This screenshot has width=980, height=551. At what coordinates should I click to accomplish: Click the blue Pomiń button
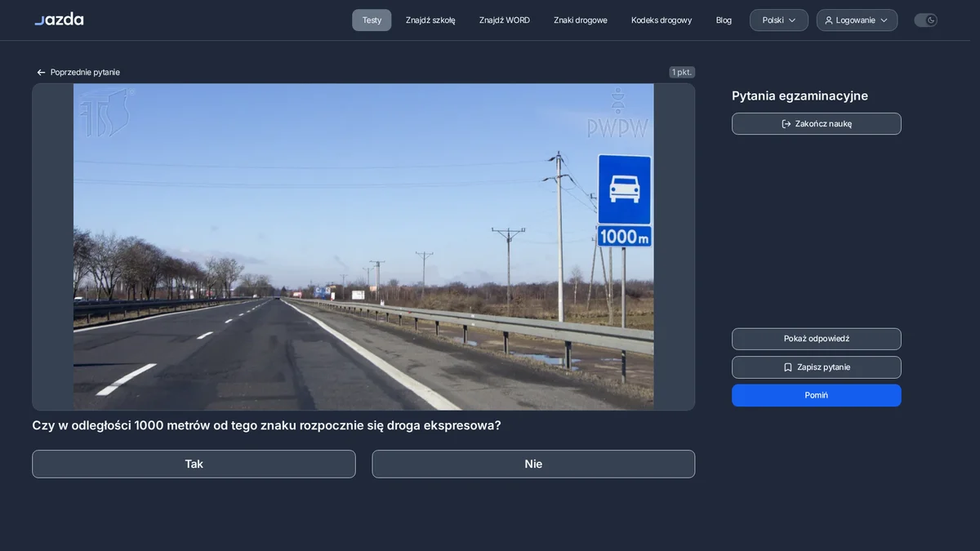817,395
